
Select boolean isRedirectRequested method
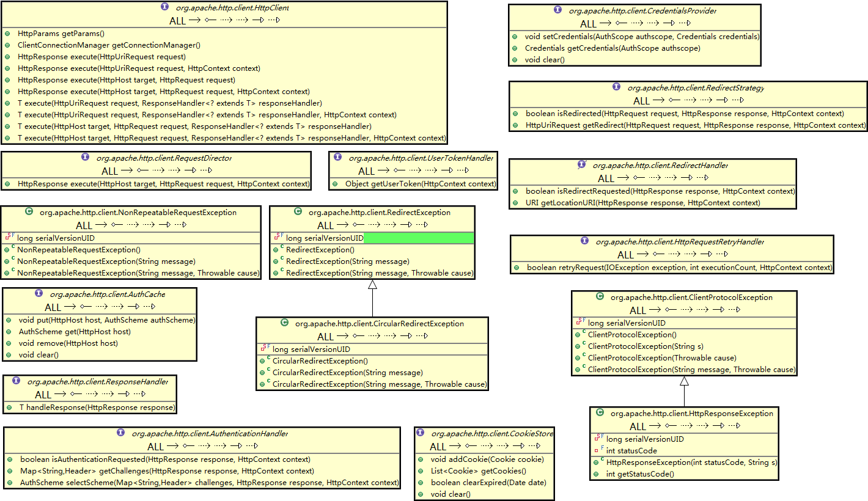point(660,191)
